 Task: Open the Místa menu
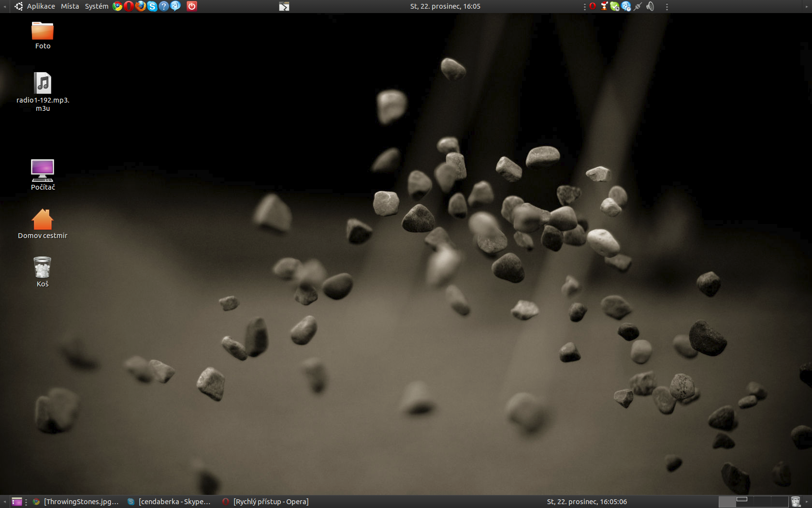pos(70,6)
